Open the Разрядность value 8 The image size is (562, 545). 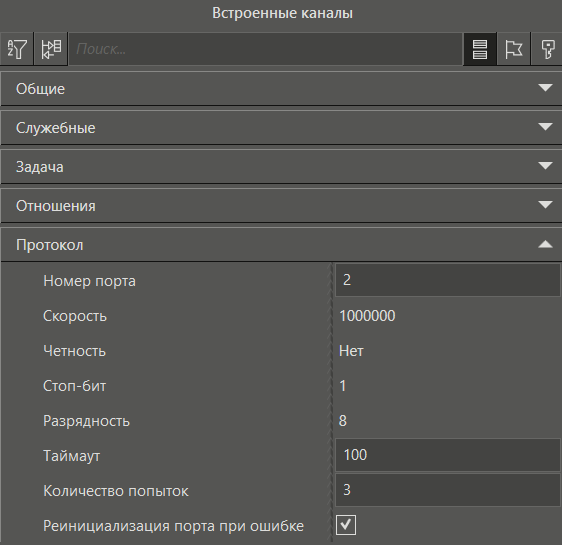(x=343, y=421)
